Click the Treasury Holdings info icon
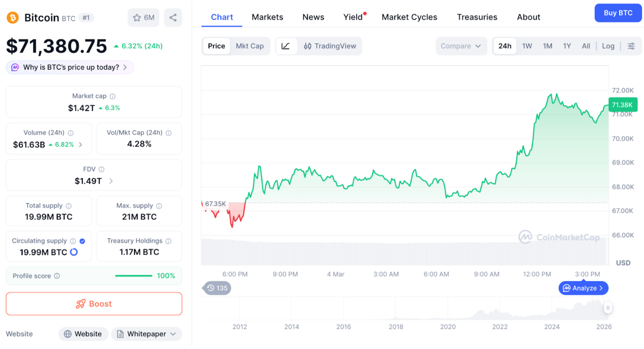Screen dimensions: 644x349 pos(169,241)
